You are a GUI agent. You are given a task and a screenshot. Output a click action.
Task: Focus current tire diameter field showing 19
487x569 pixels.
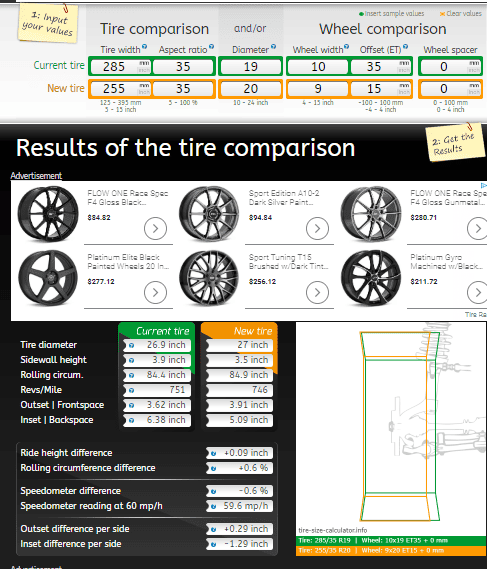tap(250, 67)
